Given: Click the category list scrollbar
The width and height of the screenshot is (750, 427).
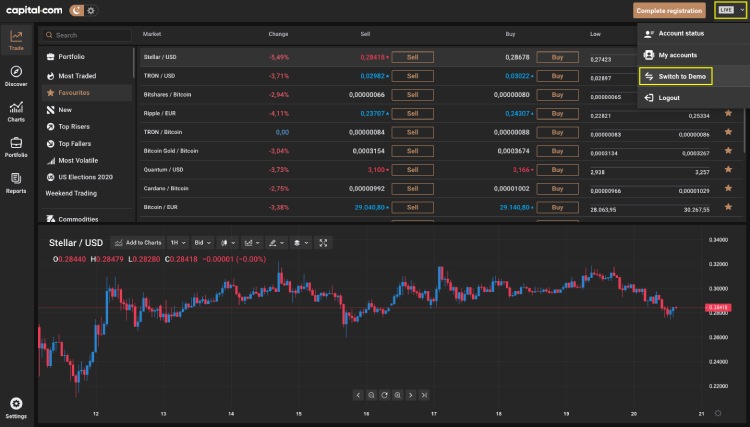Looking at the screenshot, I should [133, 63].
